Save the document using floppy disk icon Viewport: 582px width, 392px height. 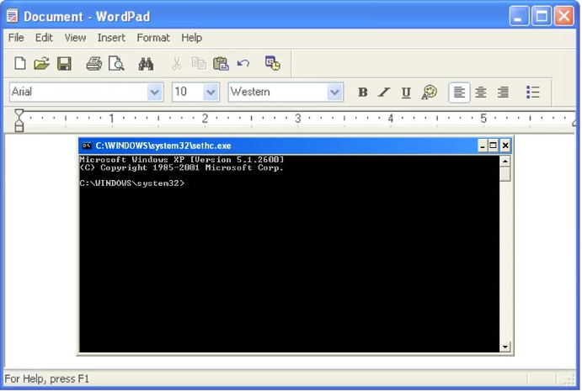click(64, 64)
